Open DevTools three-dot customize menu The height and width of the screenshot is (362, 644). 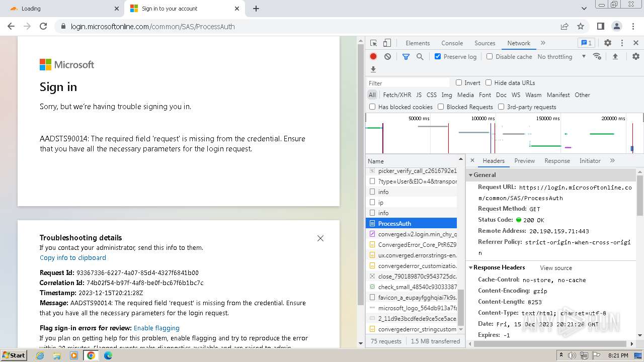[622, 43]
